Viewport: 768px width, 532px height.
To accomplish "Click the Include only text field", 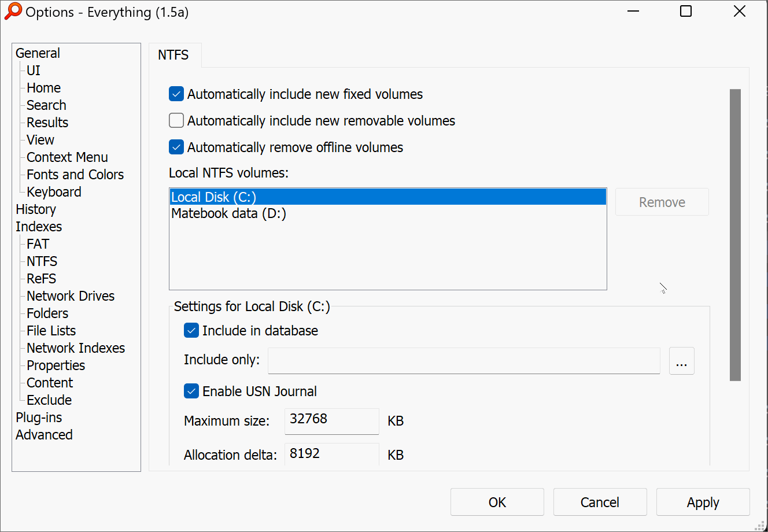I will (x=464, y=361).
